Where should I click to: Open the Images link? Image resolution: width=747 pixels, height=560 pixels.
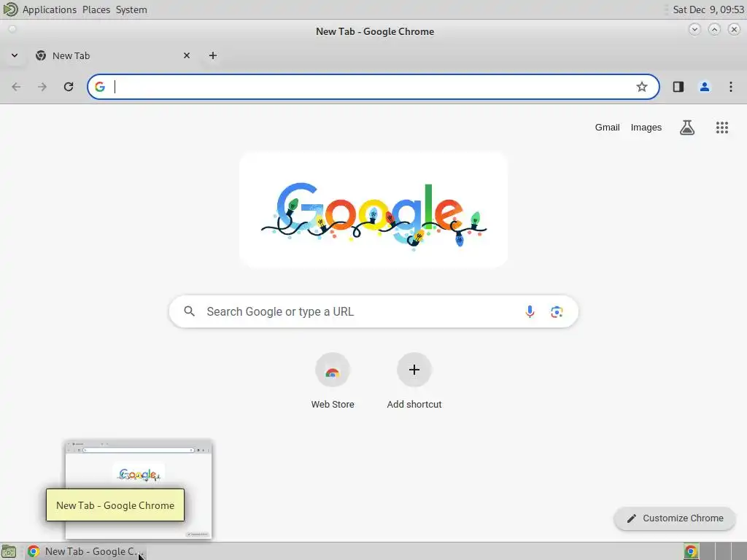pyautogui.click(x=646, y=127)
